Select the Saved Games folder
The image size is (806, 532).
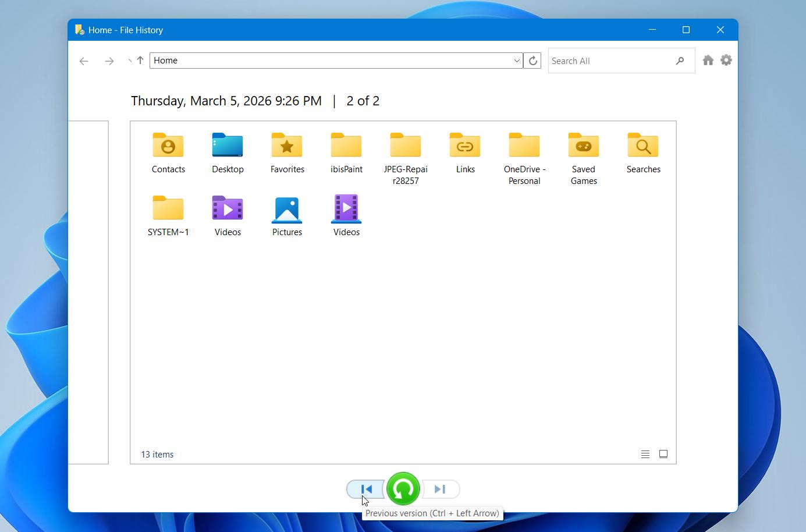coord(584,152)
